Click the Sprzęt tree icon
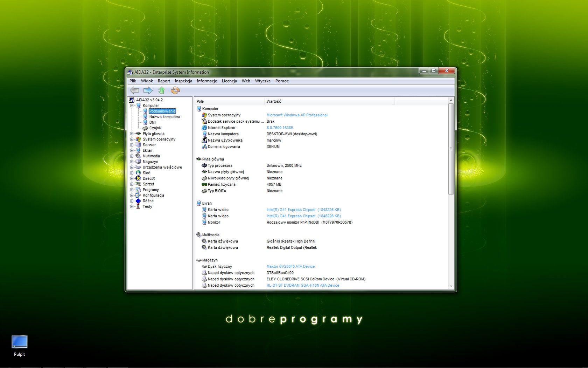 138,184
